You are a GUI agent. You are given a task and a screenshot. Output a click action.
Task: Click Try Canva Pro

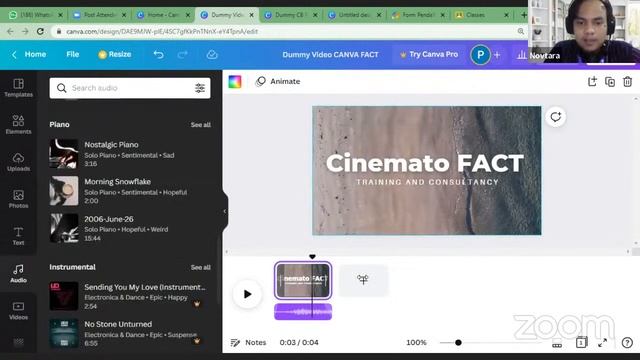429,54
